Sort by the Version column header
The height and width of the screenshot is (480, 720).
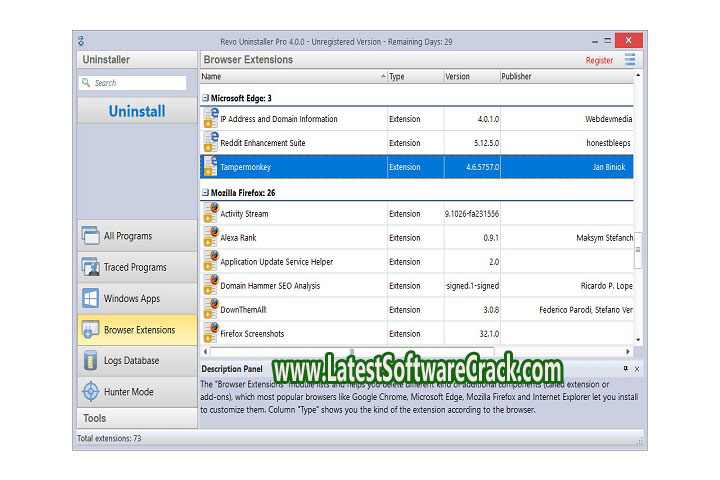(x=472, y=76)
